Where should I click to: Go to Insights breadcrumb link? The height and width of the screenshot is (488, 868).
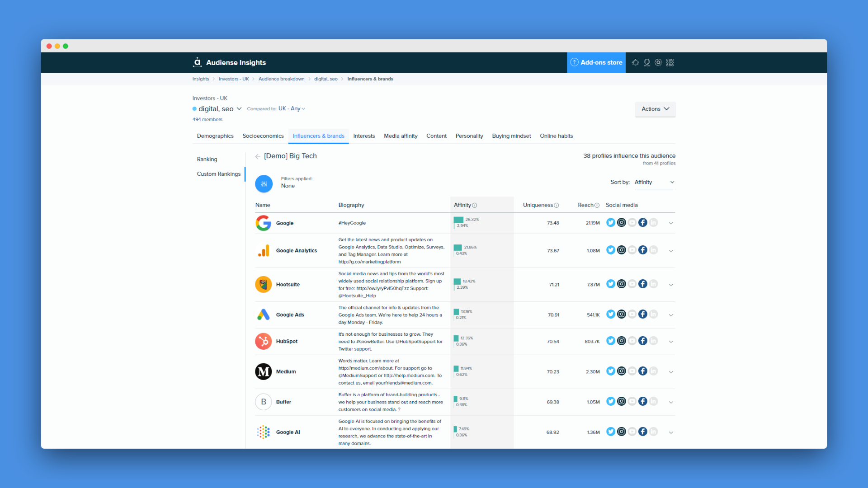point(201,79)
